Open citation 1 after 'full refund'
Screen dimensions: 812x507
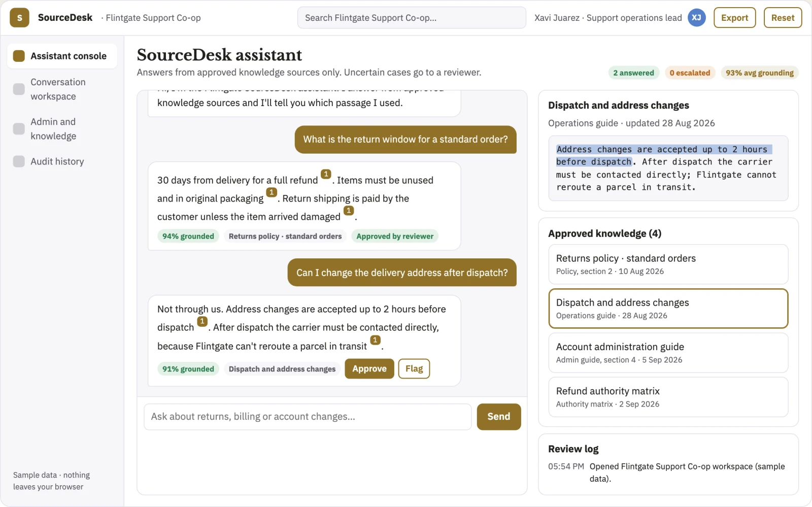point(326,174)
